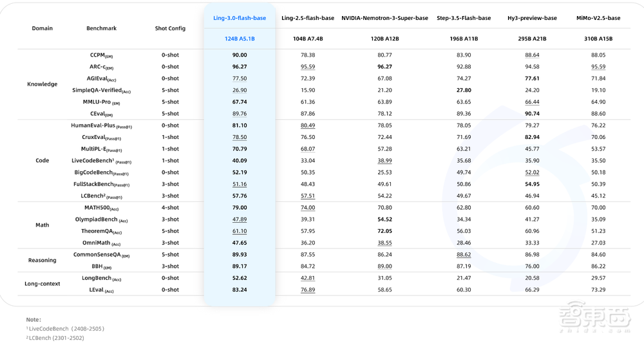The height and width of the screenshot is (345, 644).
Task: Click the Hy3-preview-base column header
Action: pyautogui.click(x=532, y=18)
